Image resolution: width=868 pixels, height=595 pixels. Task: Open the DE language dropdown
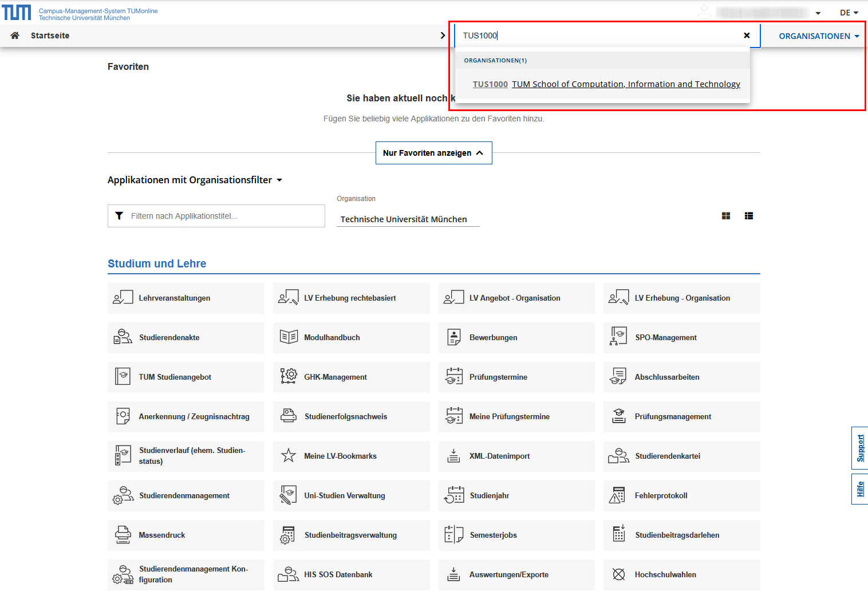[x=849, y=13]
